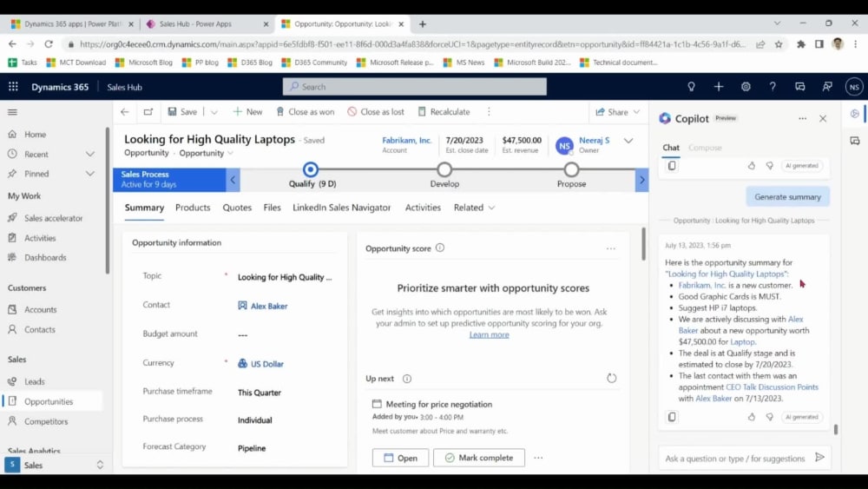Open Copilot more options ellipsis
This screenshot has width=868, height=489.
[x=802, y=118]
